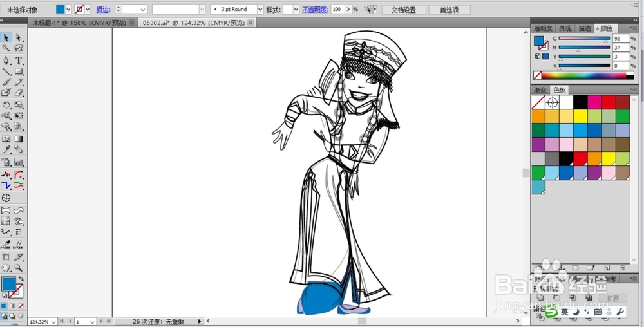Open the zoom level 124.32% dropdown

tap(53, 322)
